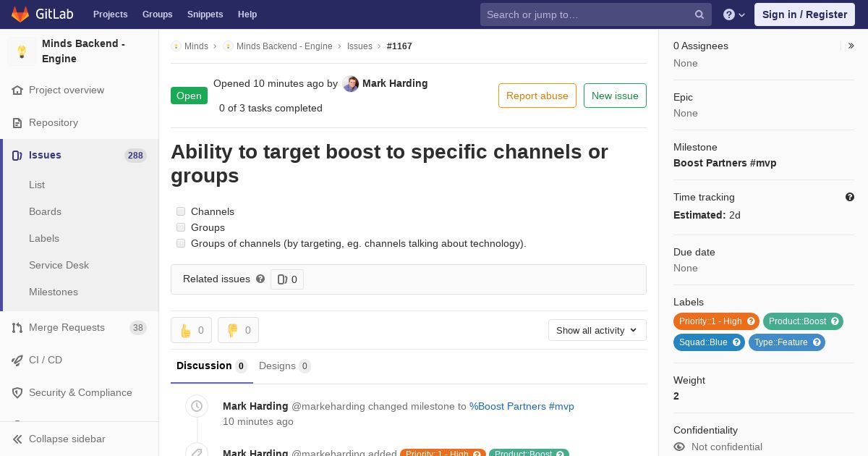Click the Merge Requests count badge 38

137,328
